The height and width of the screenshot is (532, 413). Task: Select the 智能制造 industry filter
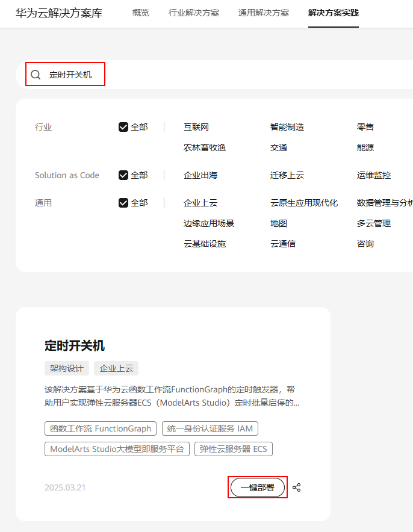click(x=287, y=127)
